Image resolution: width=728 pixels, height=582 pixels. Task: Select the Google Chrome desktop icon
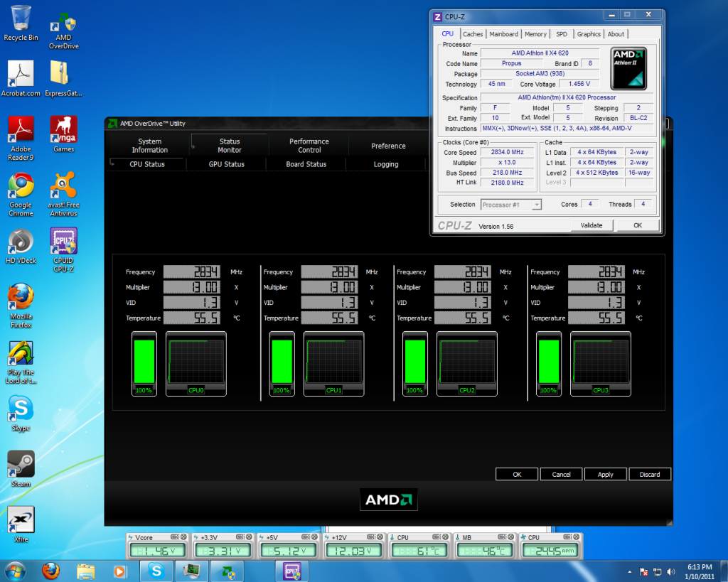[x=21, y=195]
